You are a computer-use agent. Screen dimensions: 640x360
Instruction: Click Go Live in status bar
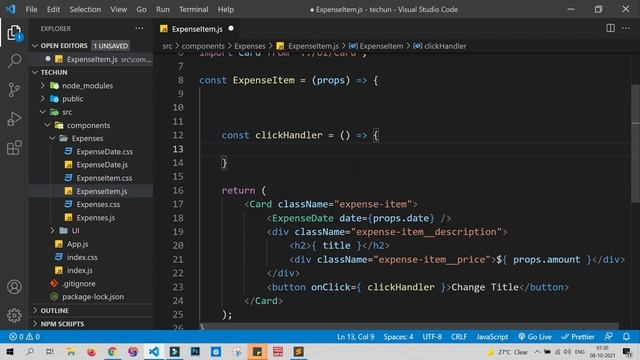(x=534, y=337)
